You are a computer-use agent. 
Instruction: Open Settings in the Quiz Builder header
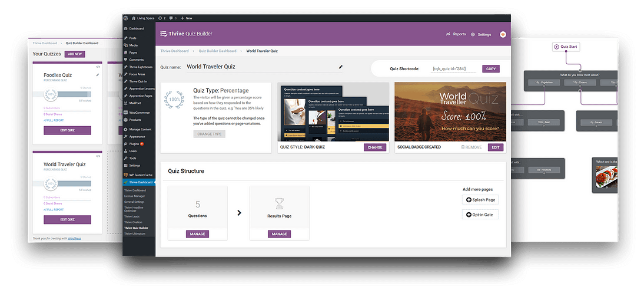(x=481, y=35)
